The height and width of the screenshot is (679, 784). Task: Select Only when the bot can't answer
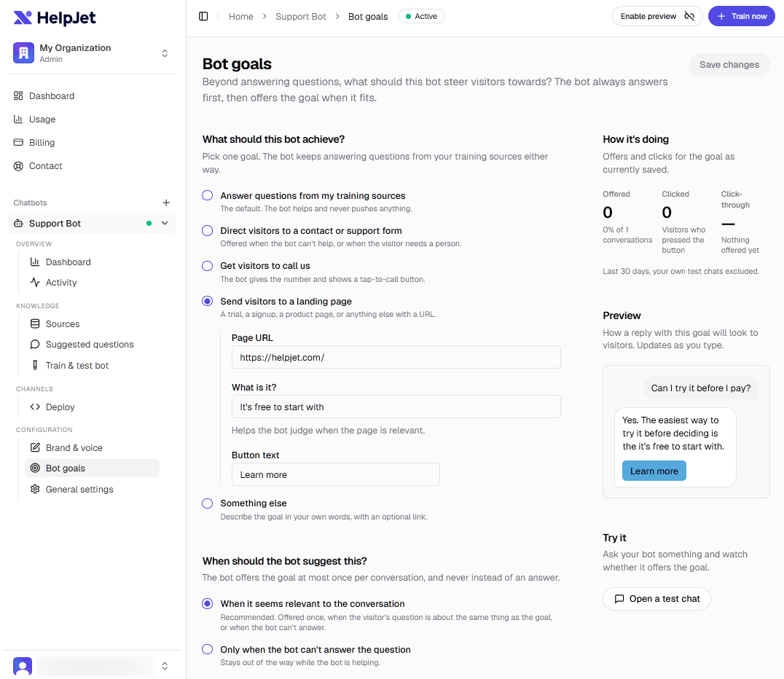click(207, 650)
